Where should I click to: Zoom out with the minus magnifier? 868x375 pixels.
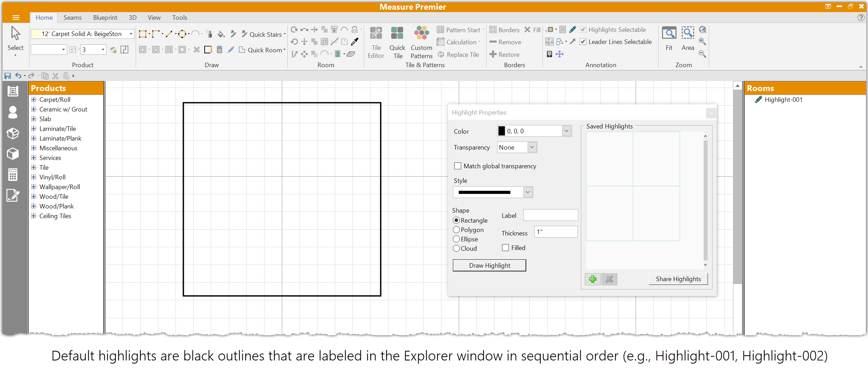(x=702, y=54)
